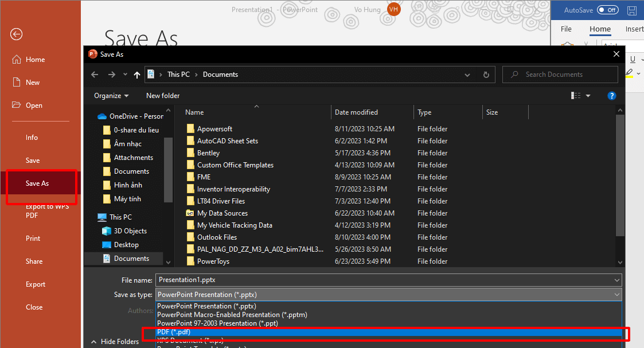The image size is (644, 348).
Task: Open the Print section
Action: [x=33, y=238]
